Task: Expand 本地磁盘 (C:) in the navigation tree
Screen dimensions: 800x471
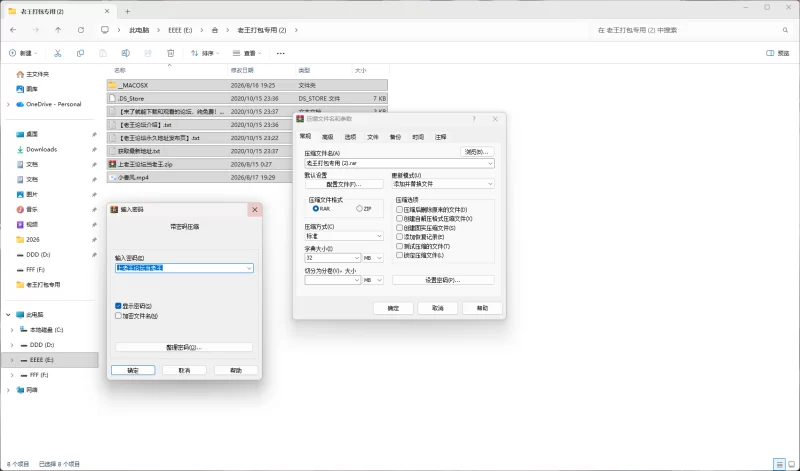Action: click(x=12, y=330)
